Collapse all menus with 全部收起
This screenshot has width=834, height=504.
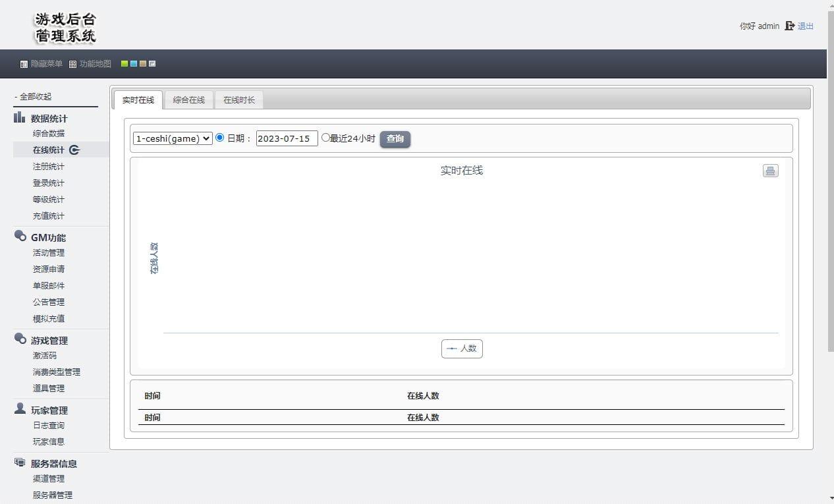[x=34, y=97]
